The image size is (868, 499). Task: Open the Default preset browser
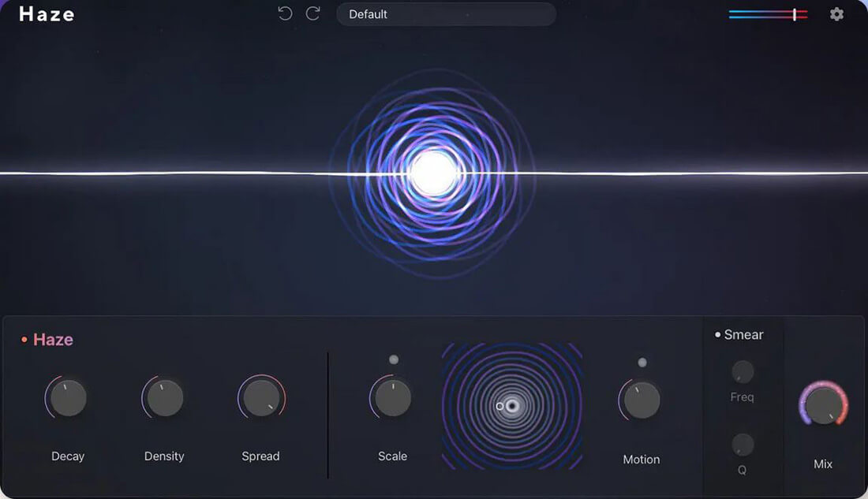click(x=446, y=13)
